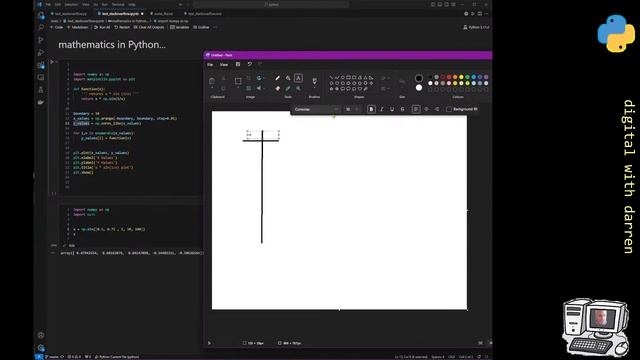Click the Undo arrow in Paint
Viewport: 640px width, 360px height.
pyautogui.click(x=249, y=64)
